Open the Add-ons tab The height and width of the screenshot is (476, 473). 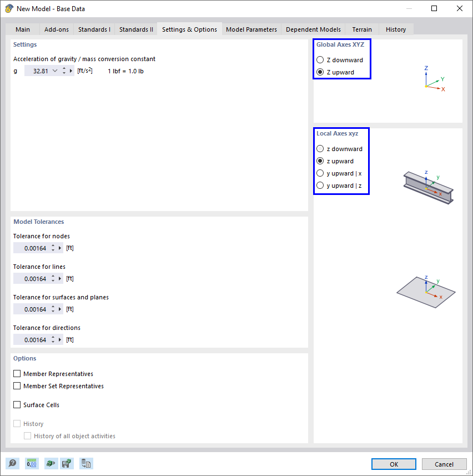coord(57,29)
